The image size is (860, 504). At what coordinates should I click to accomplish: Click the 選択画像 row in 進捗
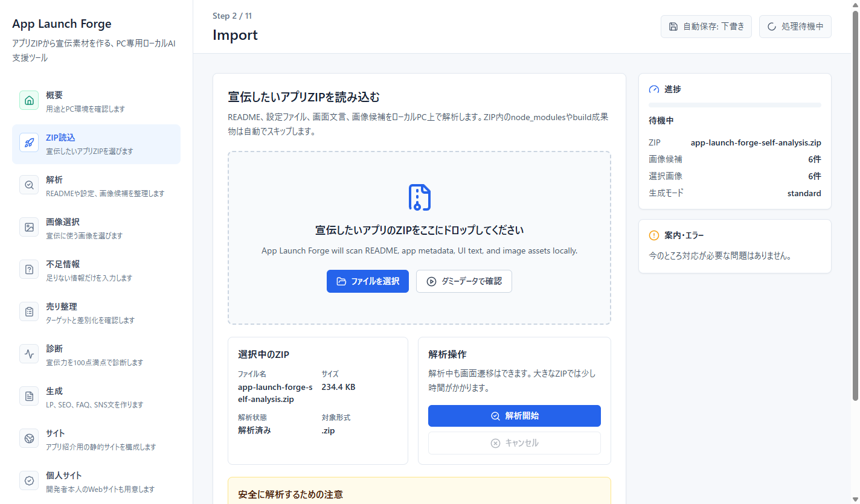(735, 176)
